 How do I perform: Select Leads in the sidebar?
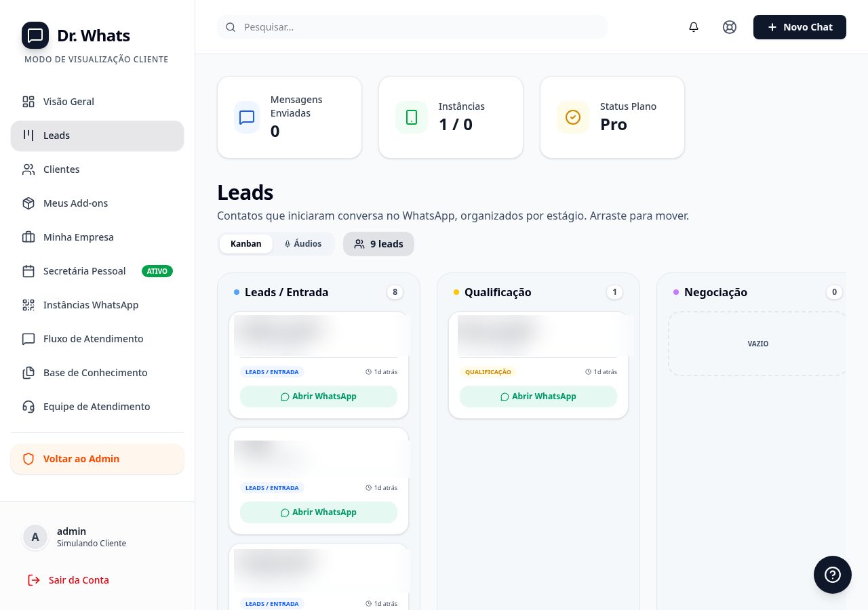(x=97, y=136)
